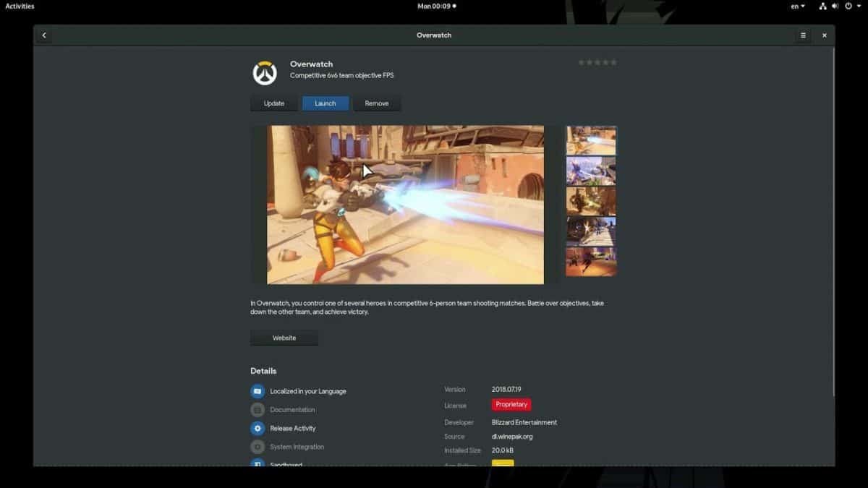Click the source 'dl.winepak.org'
868x488 pixels.
512,437
